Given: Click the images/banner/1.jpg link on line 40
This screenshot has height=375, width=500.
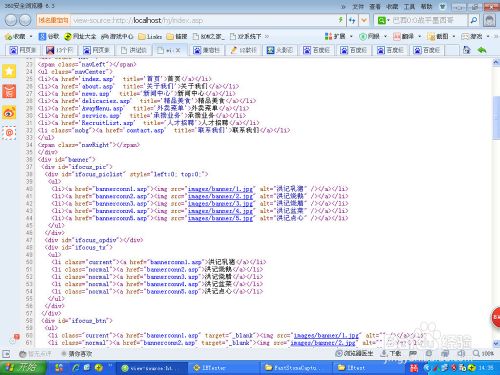Looking at the screenshot, I should tap(220, 189).
